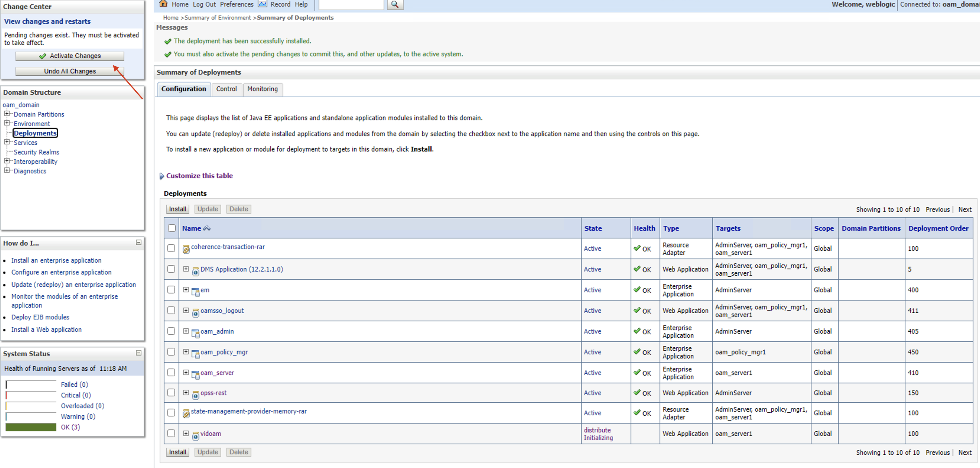The height and width of the screenshot is (468, 980).
Task: Click the green OK status bar
Action: (x=31, y=427)
